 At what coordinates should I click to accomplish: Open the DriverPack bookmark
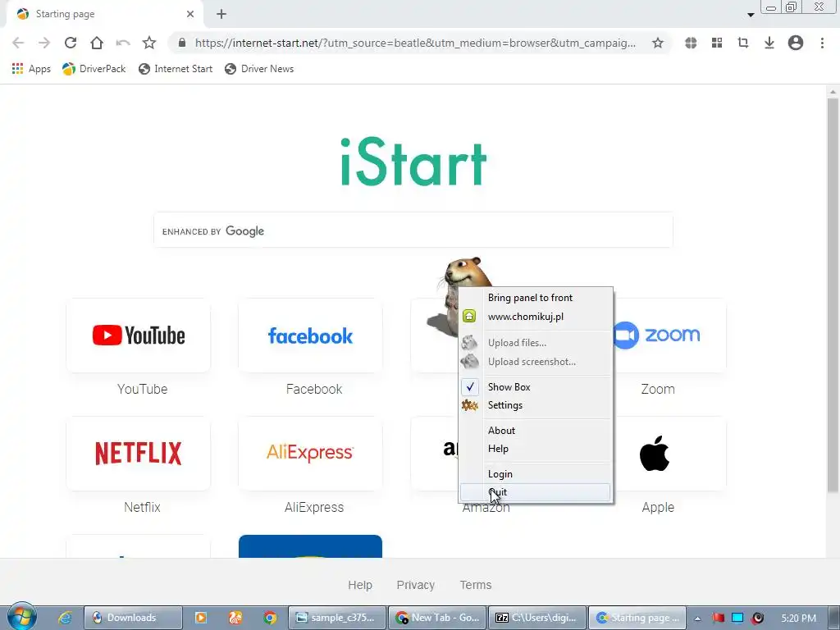coord(94,69)
